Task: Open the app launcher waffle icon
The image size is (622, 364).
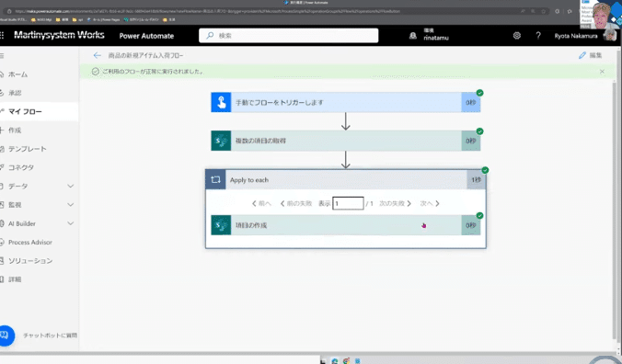Action: 2,35
